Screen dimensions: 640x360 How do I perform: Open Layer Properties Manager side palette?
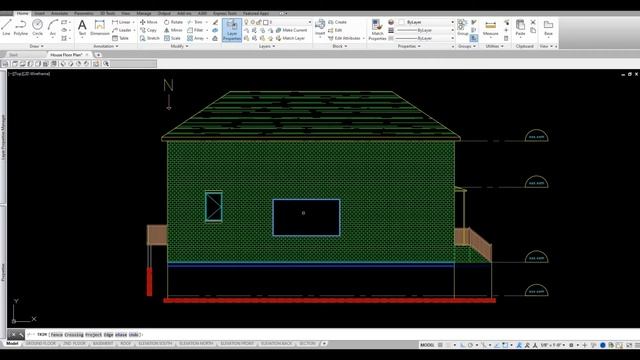(3, 137)
